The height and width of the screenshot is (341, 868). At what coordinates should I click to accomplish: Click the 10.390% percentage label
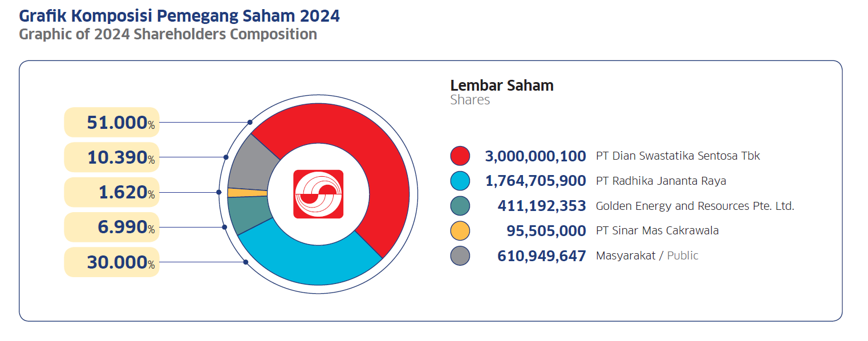click(111, 157)
